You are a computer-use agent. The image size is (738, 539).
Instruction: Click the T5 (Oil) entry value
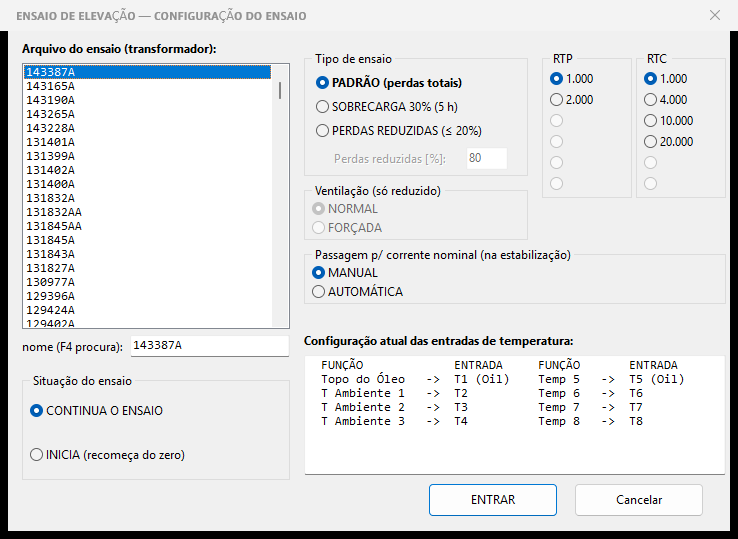coord(657,379)
